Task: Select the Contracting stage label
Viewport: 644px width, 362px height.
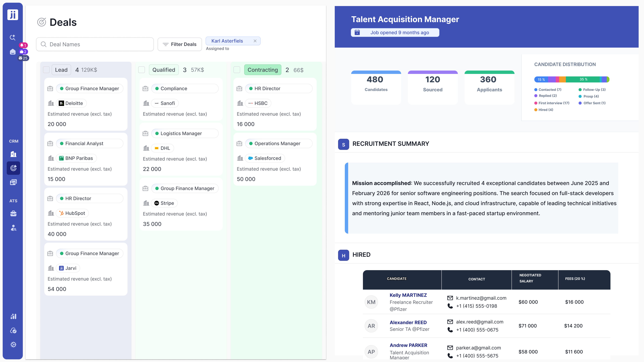Action: pos(262,70)
